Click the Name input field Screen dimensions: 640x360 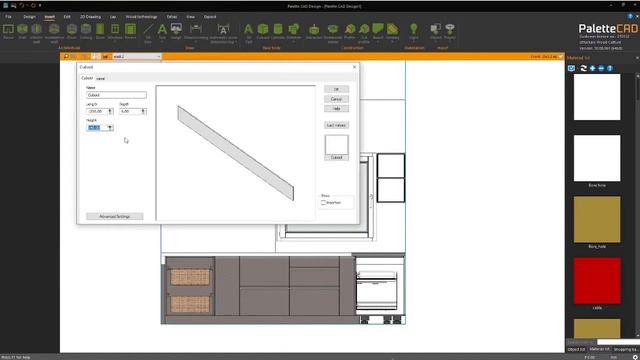pyautogui.click(x=116, y=95)
